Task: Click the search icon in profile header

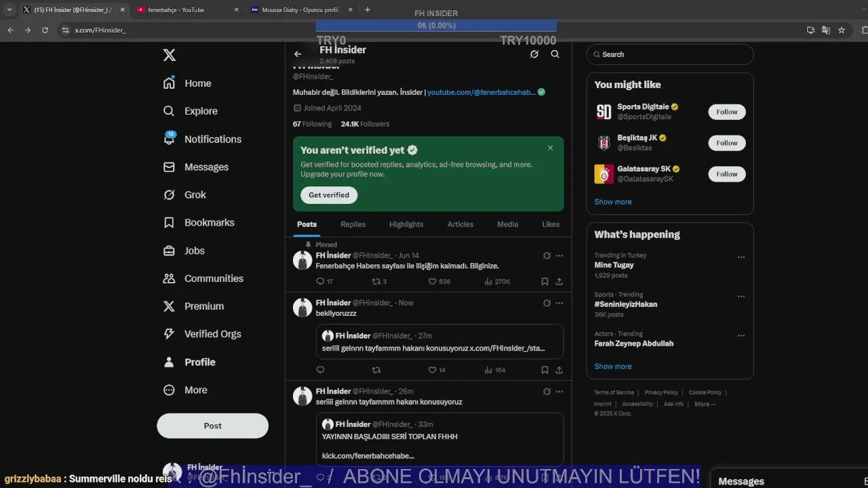Action: [x=555, y=54]
